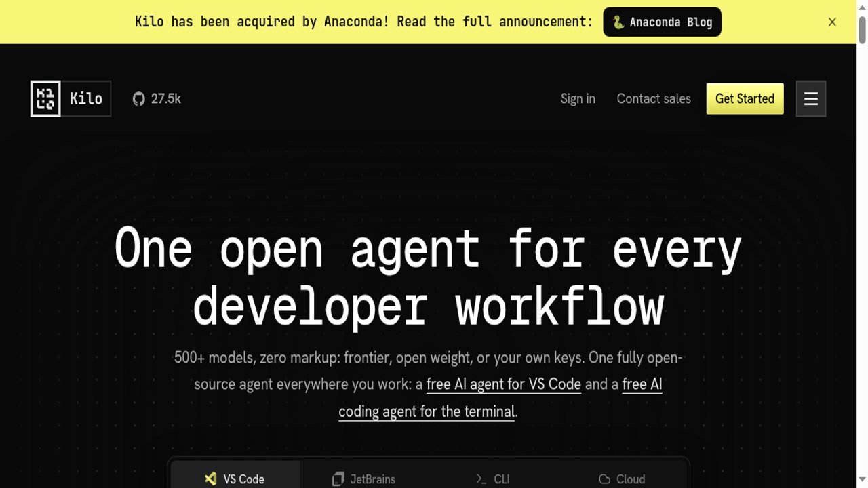Click the Kilo wordmark text
The width and height of the screenshot is (868, 488).
point(86,99)
